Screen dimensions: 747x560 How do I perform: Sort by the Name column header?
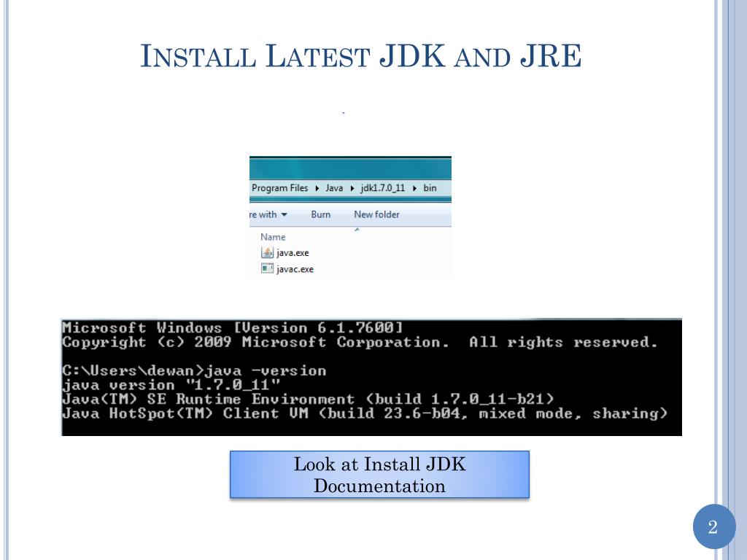coord(273,237)
